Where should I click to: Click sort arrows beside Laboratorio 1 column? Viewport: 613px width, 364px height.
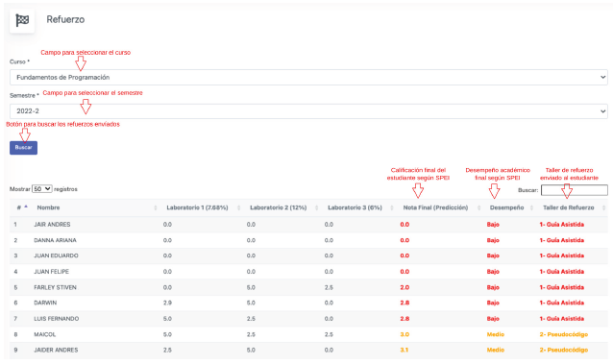point(239,207)
